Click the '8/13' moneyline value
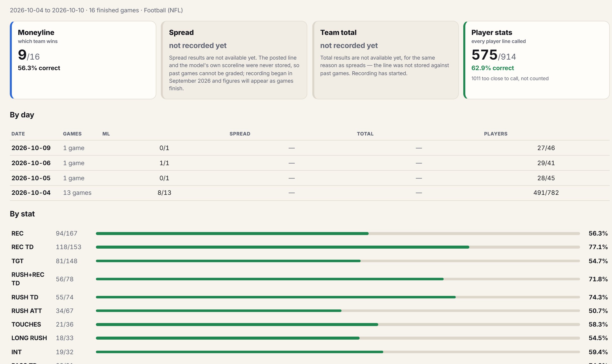Screen dimensions: 612x364 164,193
